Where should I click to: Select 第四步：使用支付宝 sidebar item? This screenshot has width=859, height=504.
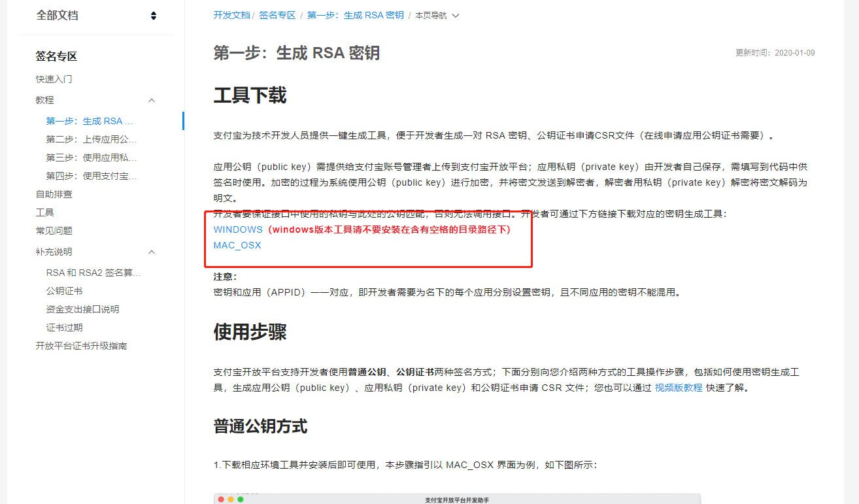[92, 176]
